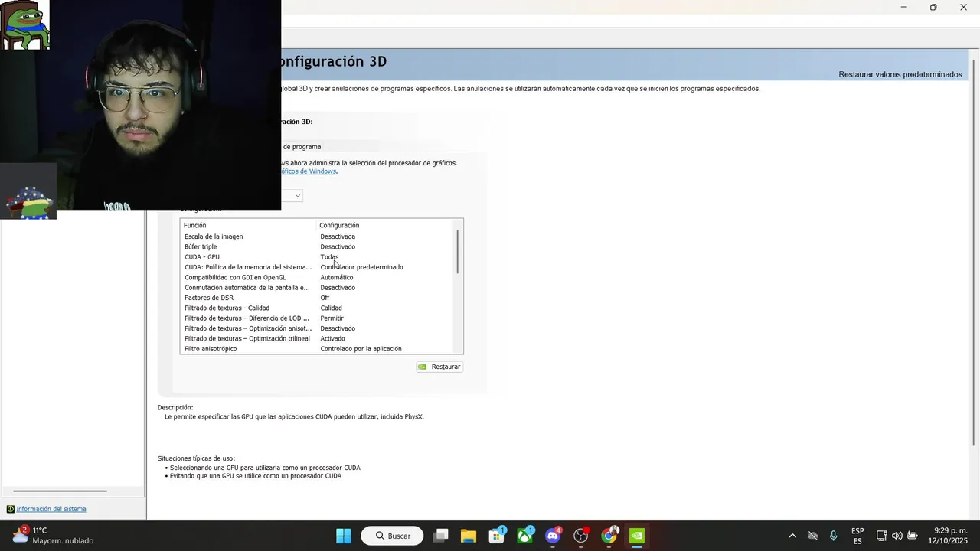Click the Off value for Factores de DSR

325,298
